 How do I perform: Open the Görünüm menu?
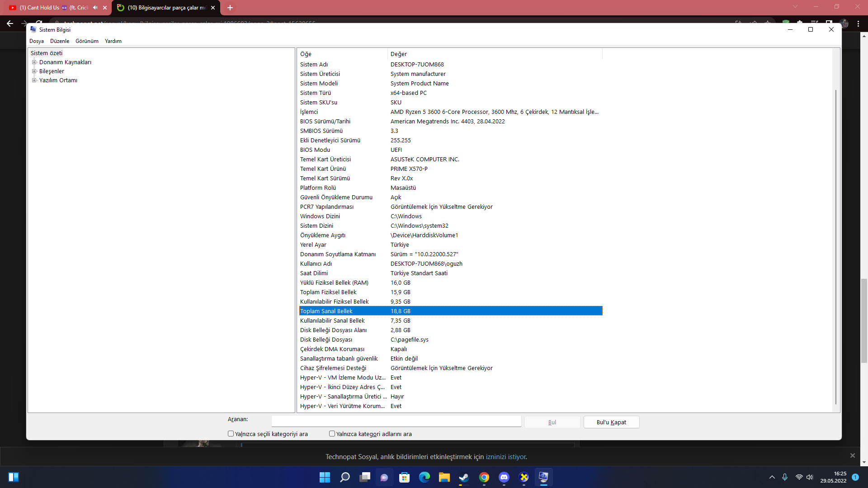click(x=87, y=41)
